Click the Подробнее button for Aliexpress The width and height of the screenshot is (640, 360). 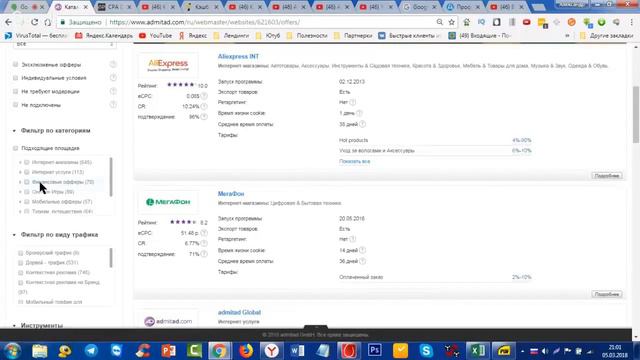607,176
